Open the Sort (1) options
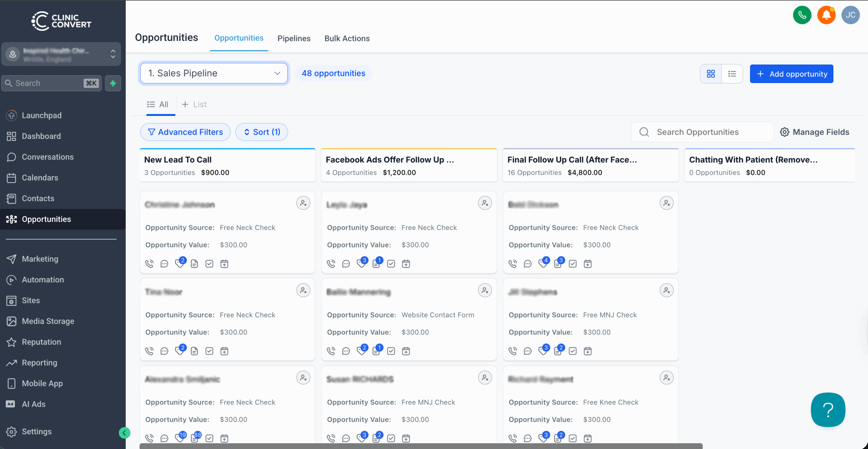This screenshot has height=449, width=868. tap(261, 132)
